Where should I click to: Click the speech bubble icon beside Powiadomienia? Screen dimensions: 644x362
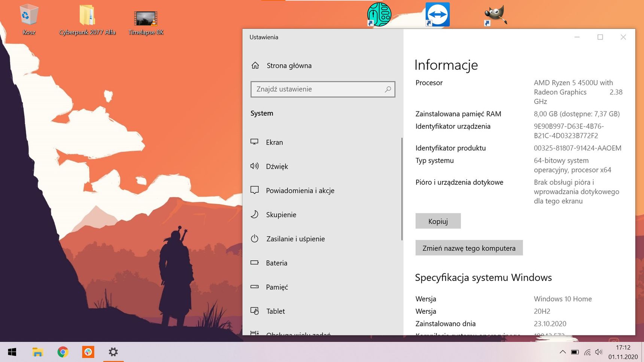click(255, 190)
